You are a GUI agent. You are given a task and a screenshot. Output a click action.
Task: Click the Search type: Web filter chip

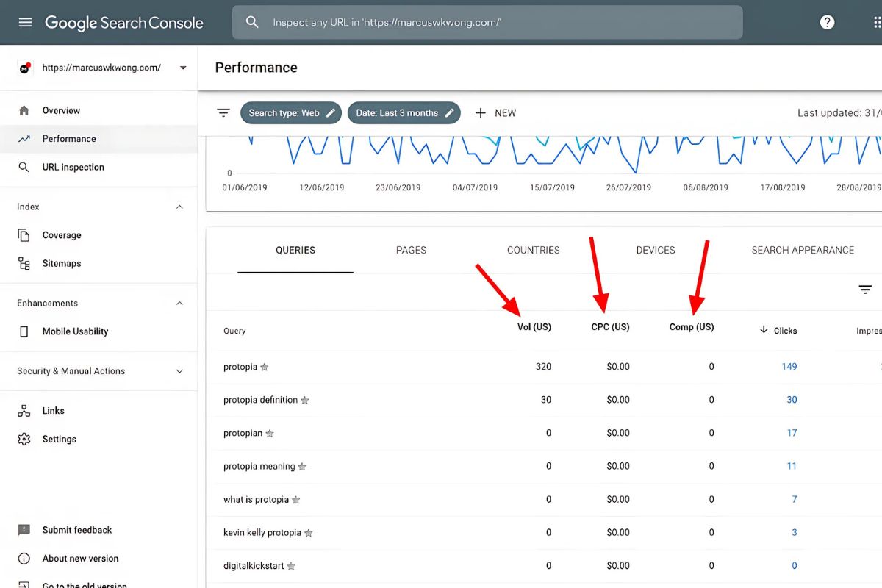(x=291, y=113)
